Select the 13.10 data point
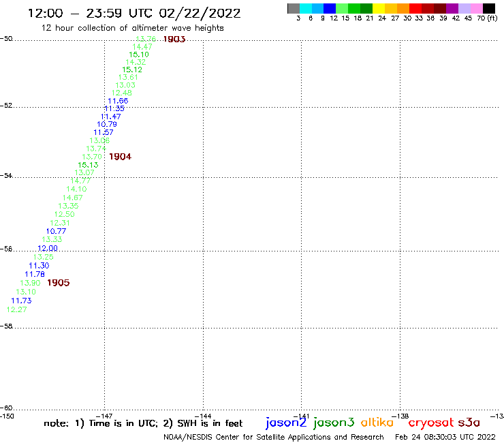The height and width of the screenshot is (443, 504). [x=26, y=292]
